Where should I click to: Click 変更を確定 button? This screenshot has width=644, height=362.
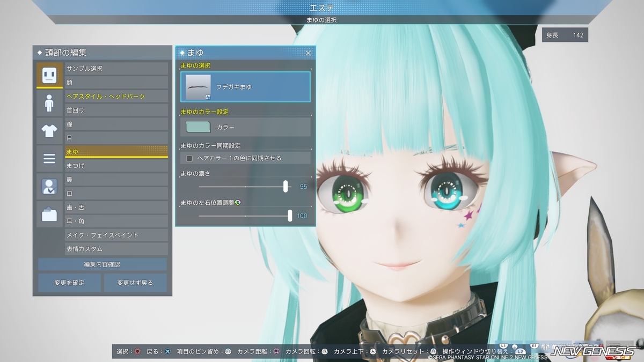[x=69, y=283]
